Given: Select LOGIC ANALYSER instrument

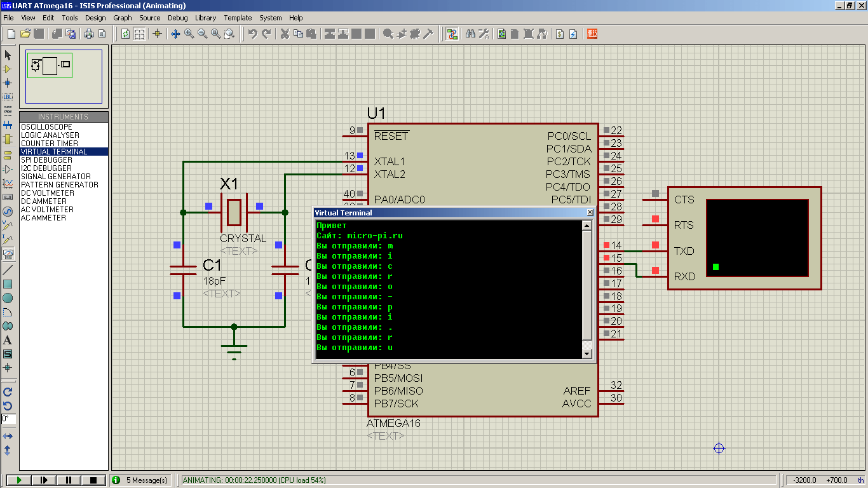Looking at the screenshot, I should [x=64, y=135].
